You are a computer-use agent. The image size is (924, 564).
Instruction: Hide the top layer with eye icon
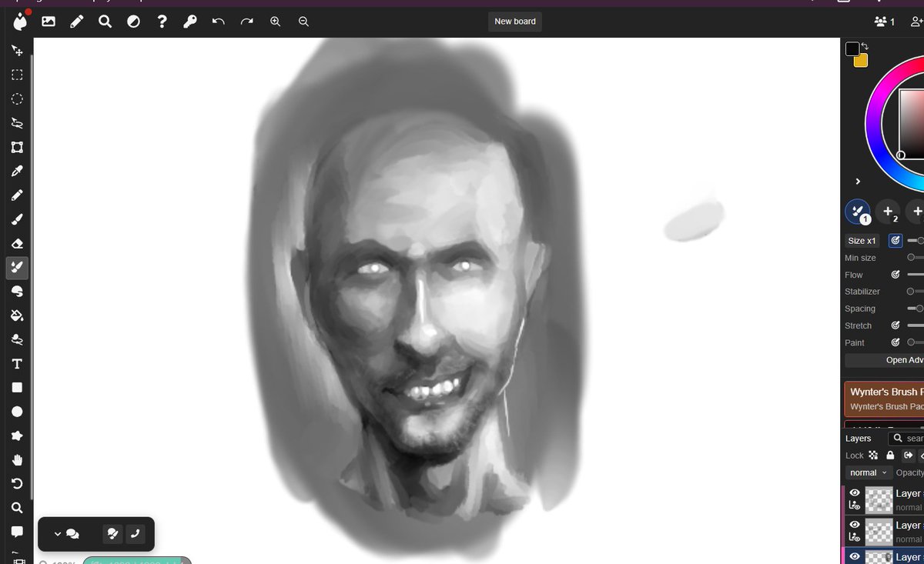[854, 493]
